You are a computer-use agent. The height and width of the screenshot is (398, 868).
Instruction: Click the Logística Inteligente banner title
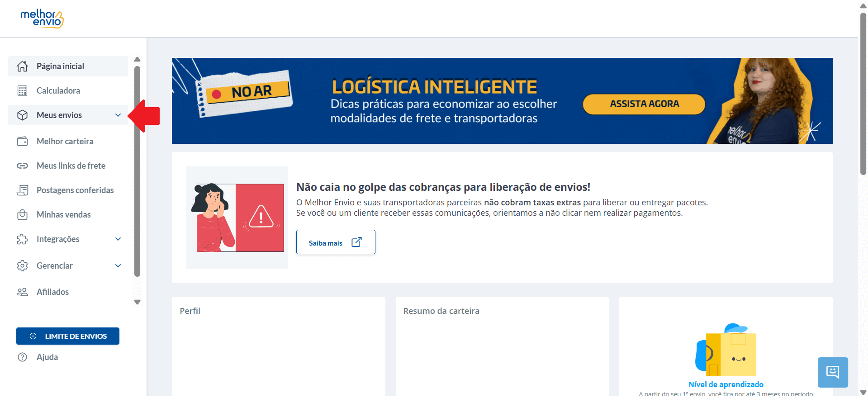(434, 86)
